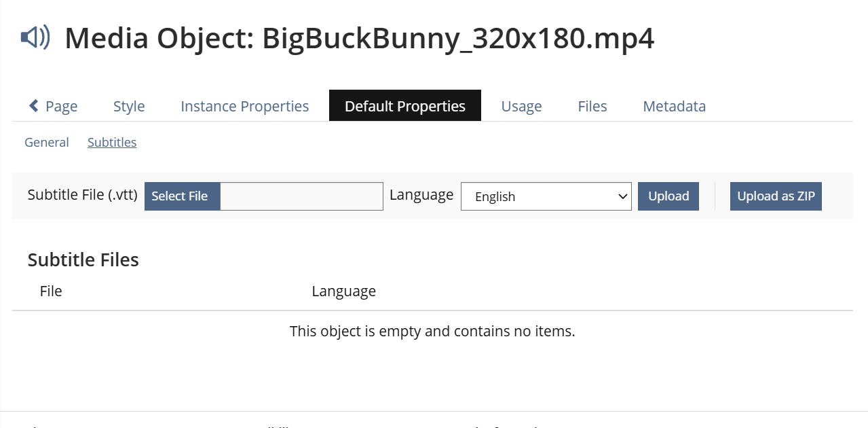Go back using the Page chevron tab
The height and width of the screenshot is (428, 868).
click(53, 106)
